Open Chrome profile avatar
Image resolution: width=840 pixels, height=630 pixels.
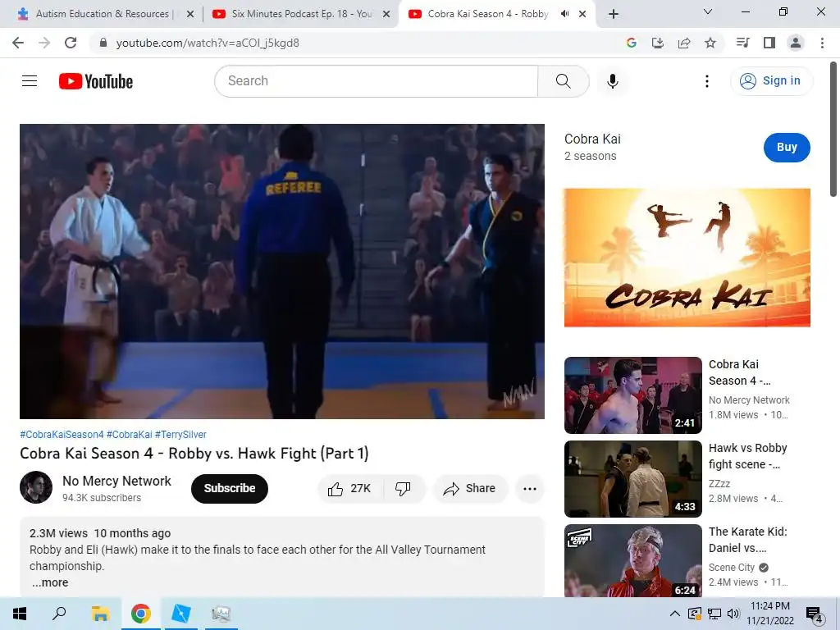point(796,43)
